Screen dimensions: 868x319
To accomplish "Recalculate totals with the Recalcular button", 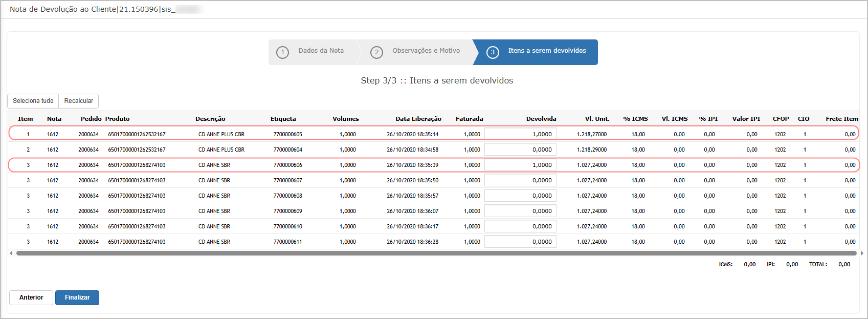I will click(x=79, y=101).
